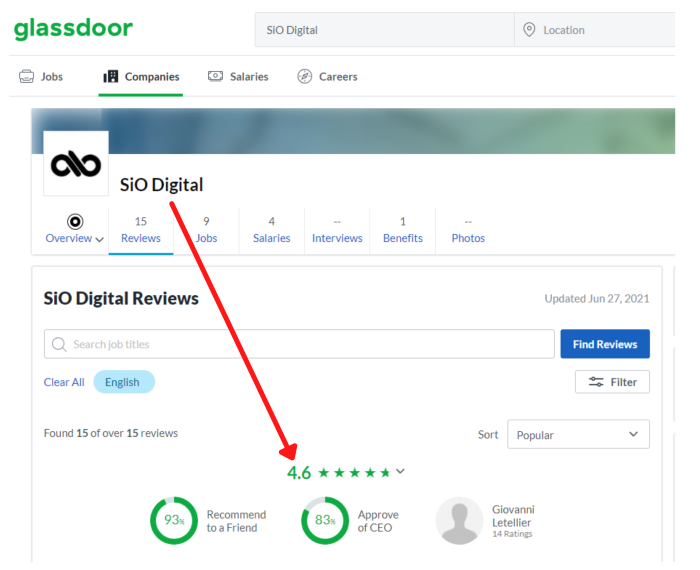Image resolution: width=700 pixels, height=570 pixels.
Task: Click the 4.6 star rating
Action: (x=340, y=472)
